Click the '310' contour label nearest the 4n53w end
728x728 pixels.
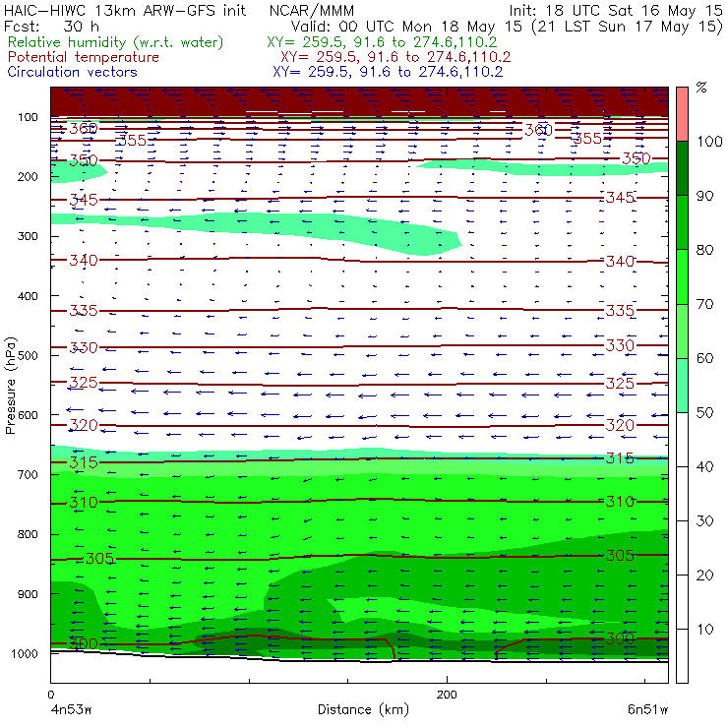[x=84, y=503]
